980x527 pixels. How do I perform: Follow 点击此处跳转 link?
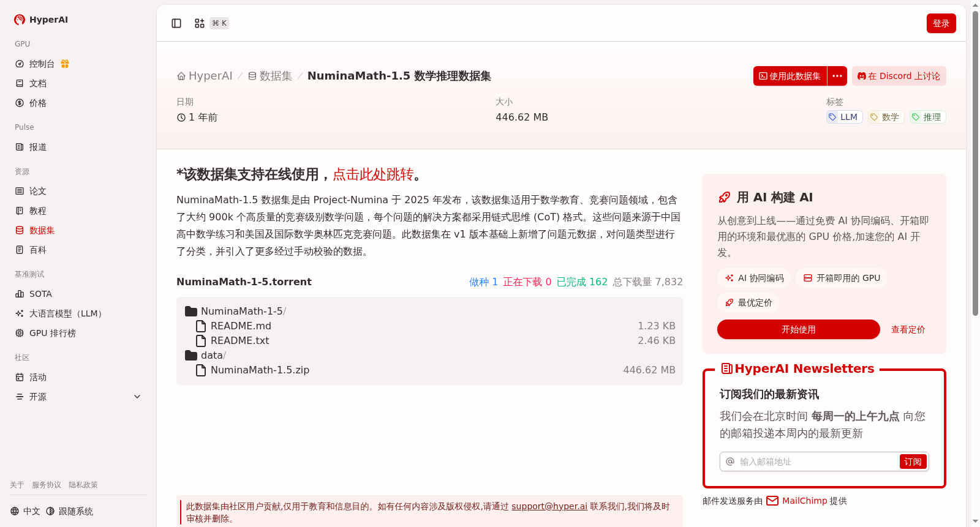tap(373, 174)
